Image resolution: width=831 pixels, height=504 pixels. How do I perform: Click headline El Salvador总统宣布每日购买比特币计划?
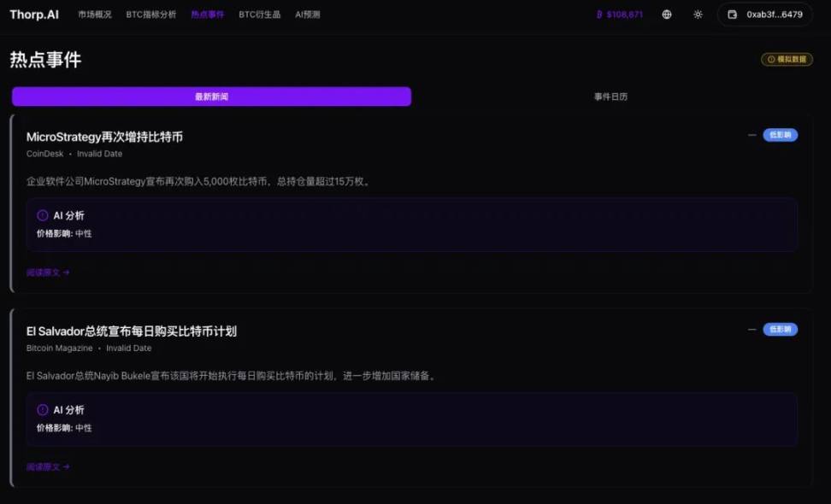(x=132, y=331)
